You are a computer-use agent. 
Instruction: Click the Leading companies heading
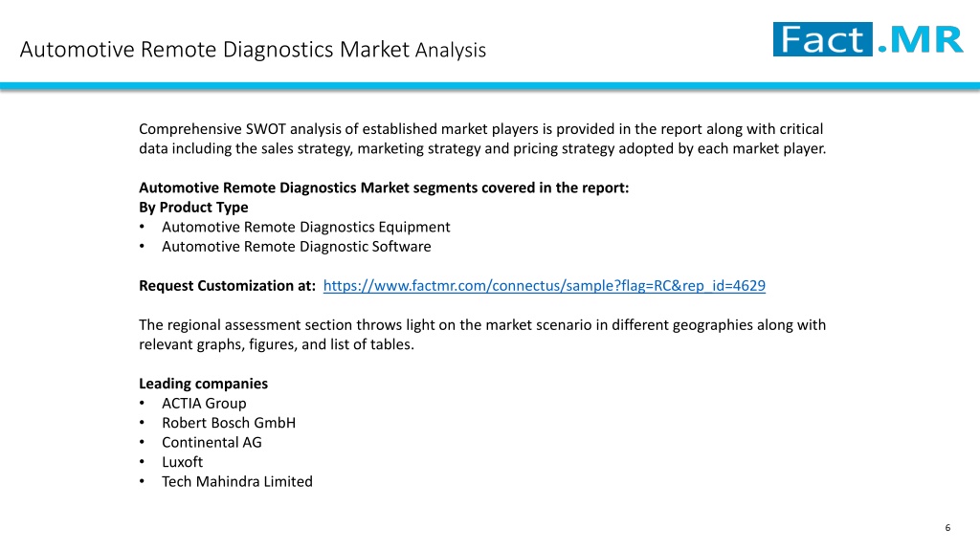pos(203,384)
